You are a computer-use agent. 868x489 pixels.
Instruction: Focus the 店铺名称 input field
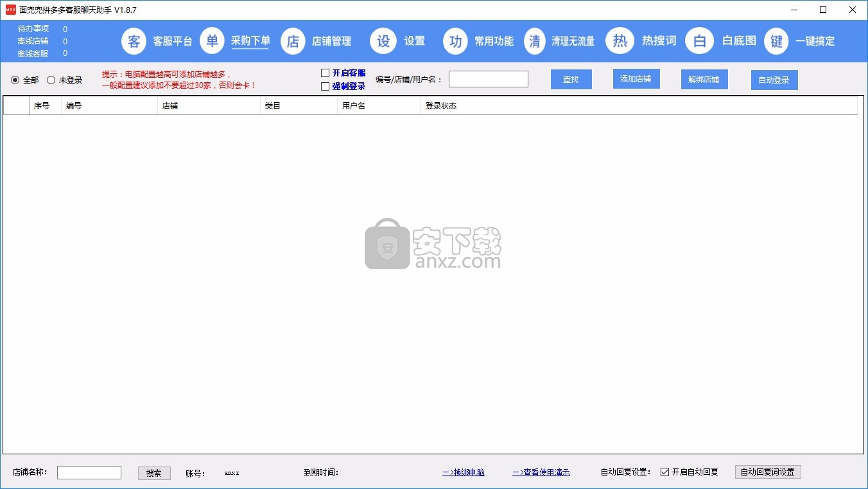tap(89, 473)
